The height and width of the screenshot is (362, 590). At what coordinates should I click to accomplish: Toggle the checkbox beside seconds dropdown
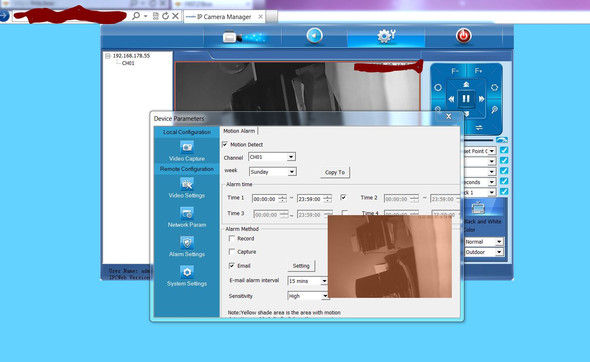point(504,181)
